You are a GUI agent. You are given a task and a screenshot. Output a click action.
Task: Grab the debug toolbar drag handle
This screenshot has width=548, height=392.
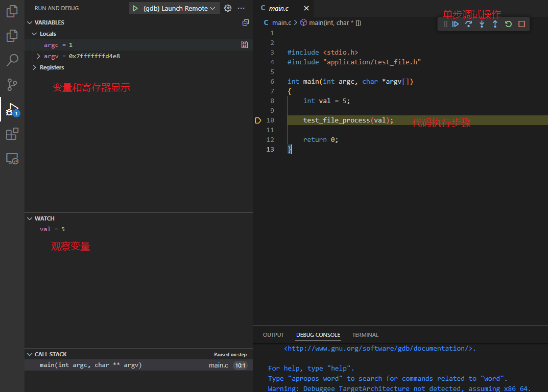tap(445, 24)
